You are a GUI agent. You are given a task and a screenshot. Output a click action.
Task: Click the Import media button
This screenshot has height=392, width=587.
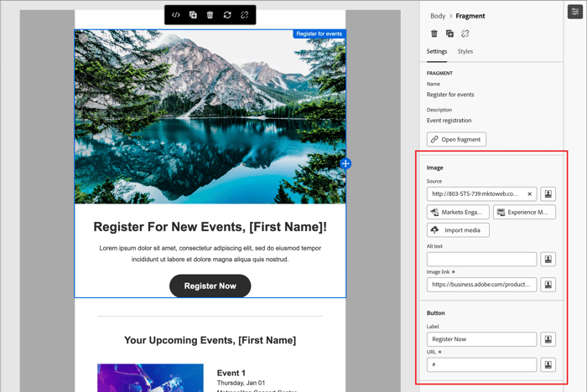(x=458, y=230)
